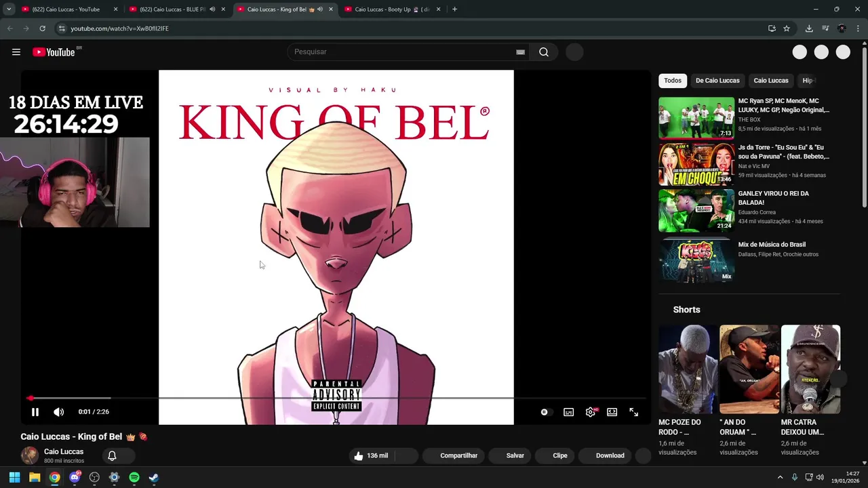Open the tab search dropdown
The image size is (868, 488).
pos(9,9)
